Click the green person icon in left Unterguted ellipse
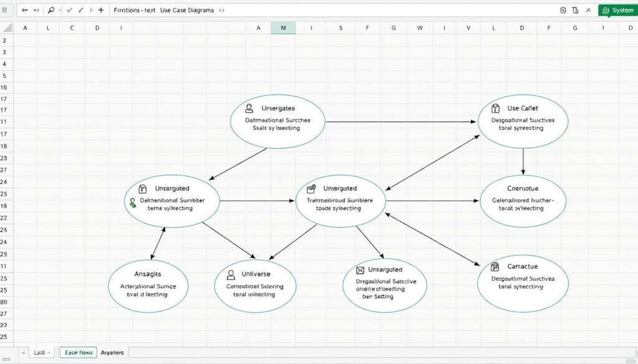 click(x=132, y=203)
